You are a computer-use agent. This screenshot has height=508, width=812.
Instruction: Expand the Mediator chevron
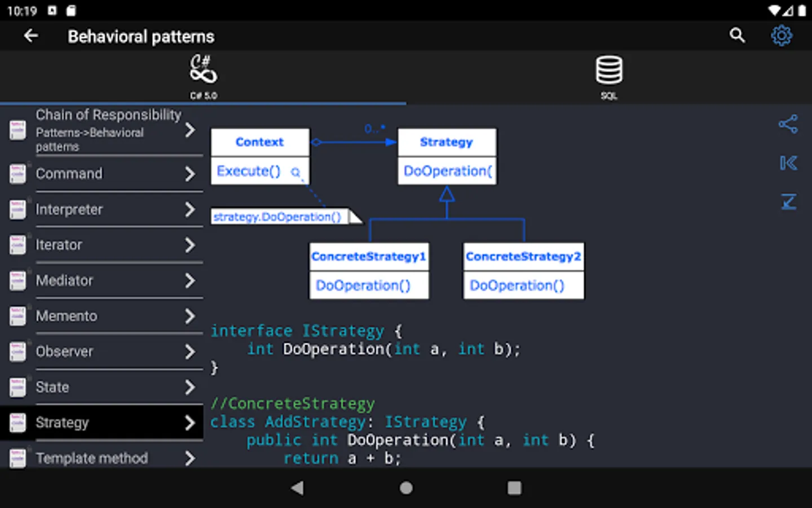[x=190, y=281]
